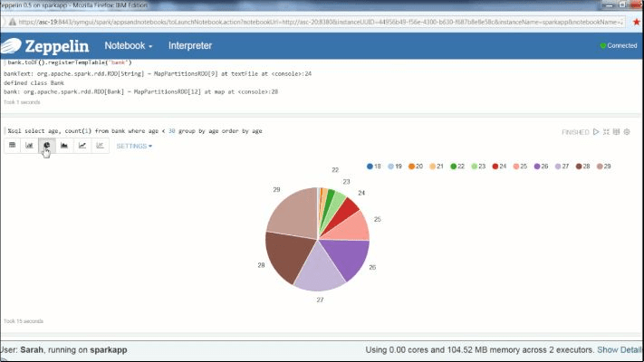Select the bar chart visualization

29,145
